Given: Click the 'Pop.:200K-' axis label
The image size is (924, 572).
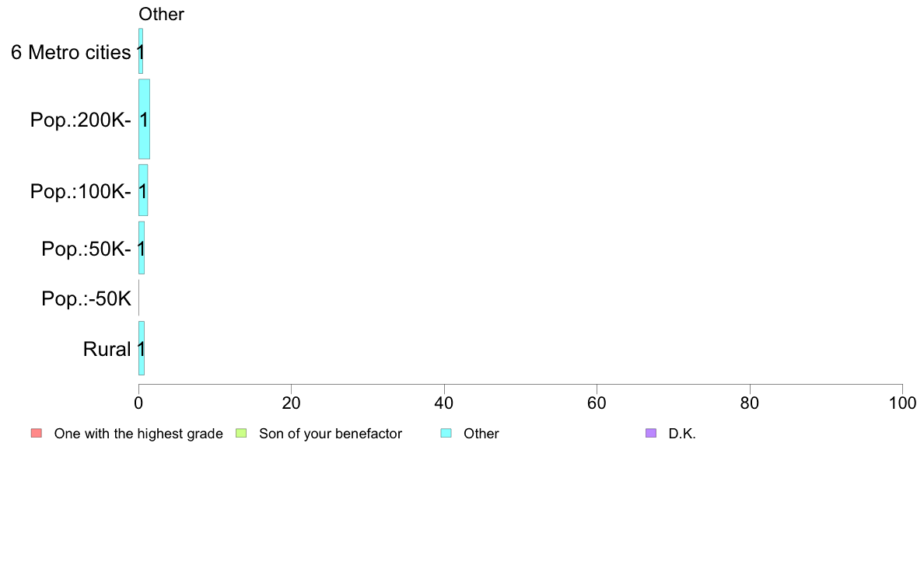Looking at the screenshot, I should pyautogui.click(x=81, y=120).
